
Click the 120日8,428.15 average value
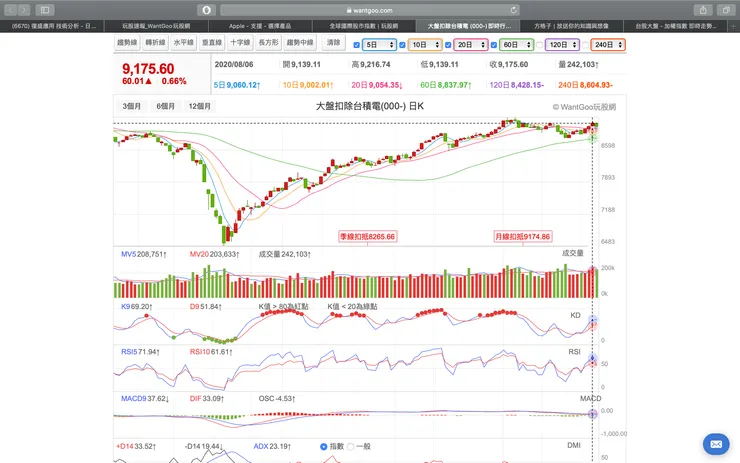(x=517, y=85)
